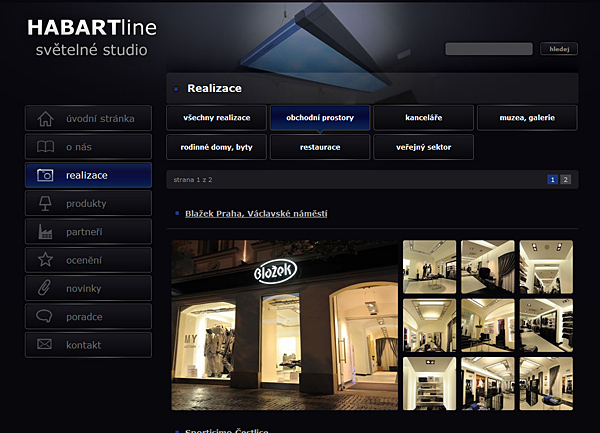Open the first-row thumbnail with dark curtain
This screenshot has width=600, height=433.
(x=488, y=267)
